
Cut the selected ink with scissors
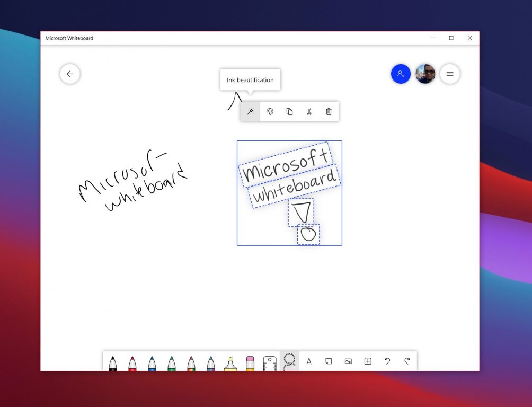click(309, 111)
